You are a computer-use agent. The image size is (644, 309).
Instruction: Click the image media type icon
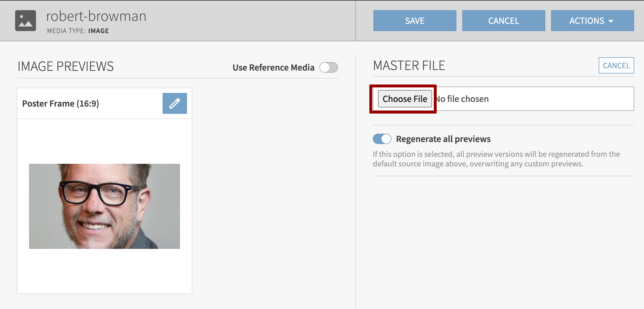pyautogui.click(x=26, y=21)
